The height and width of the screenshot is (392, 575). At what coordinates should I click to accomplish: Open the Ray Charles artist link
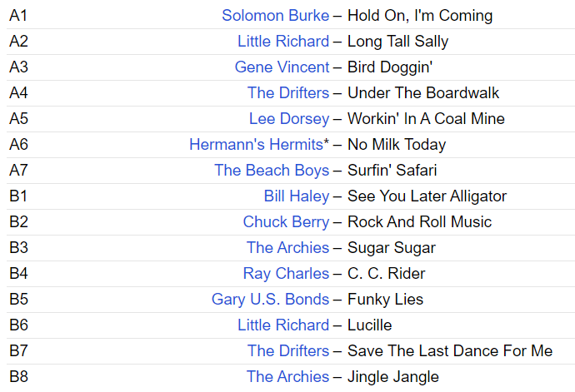pos(286,273)
